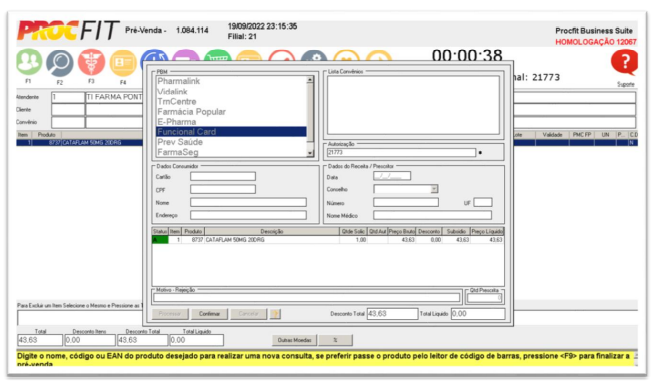Select Farmácia Popular in PBM list
This screenshot has height=385, width=654.
[x=191, y=112]
